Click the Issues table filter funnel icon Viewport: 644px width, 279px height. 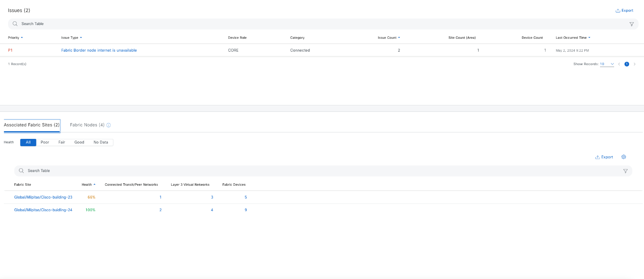pyautogui.click(x=631, y=24)
